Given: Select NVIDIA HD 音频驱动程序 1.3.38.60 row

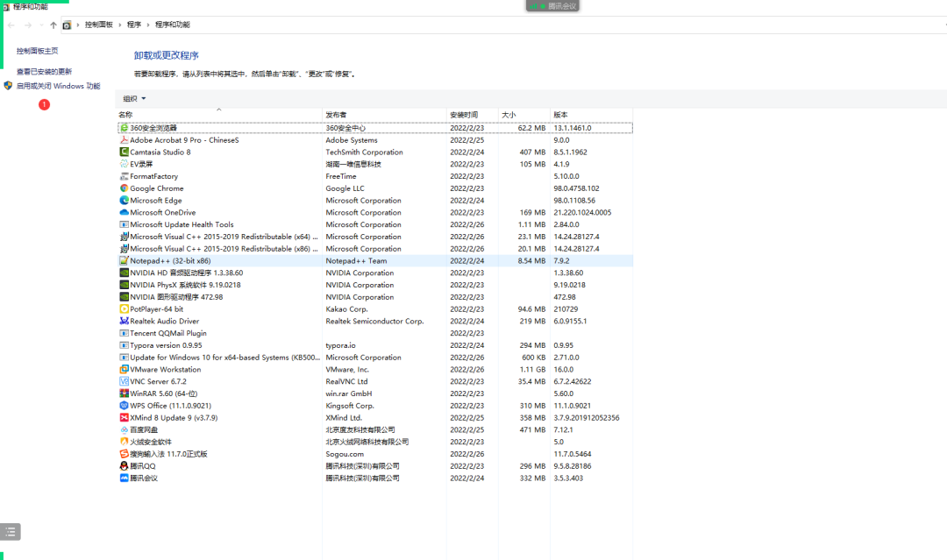Looking at the screenshot, I should point(375,273).
